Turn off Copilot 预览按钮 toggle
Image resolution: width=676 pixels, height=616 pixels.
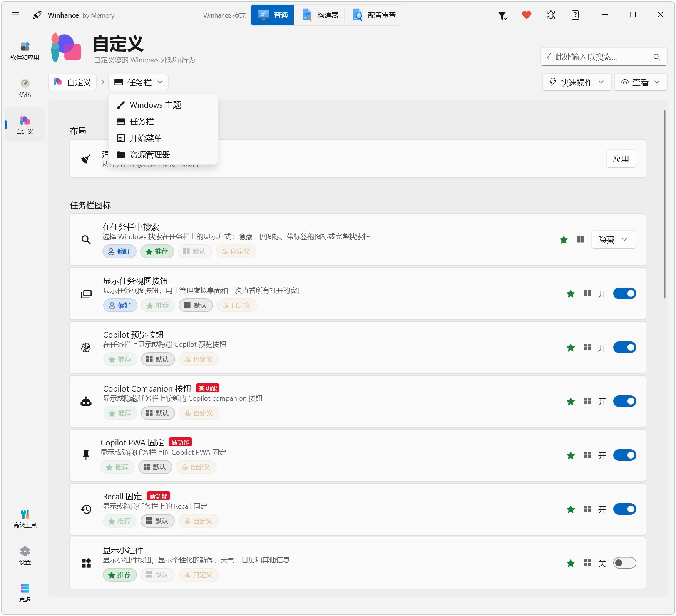[624, 347]
